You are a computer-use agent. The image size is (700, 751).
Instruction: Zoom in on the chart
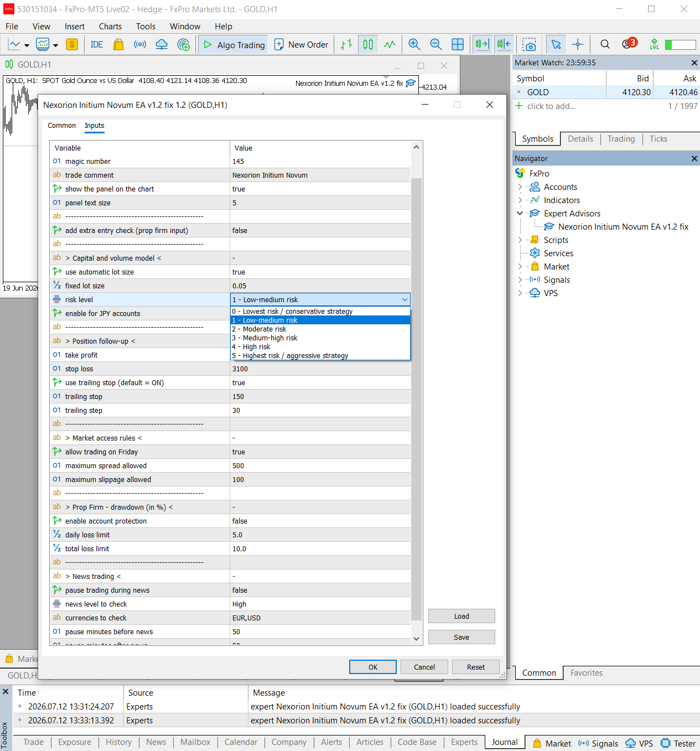pyautogui.click(x=414, y=45)
